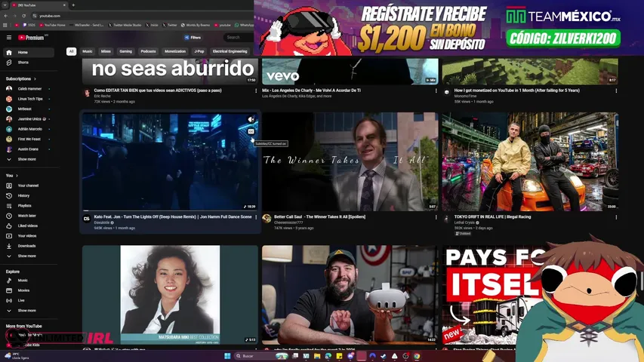Select the Electrical Engineering filter chip

[230, 51]
